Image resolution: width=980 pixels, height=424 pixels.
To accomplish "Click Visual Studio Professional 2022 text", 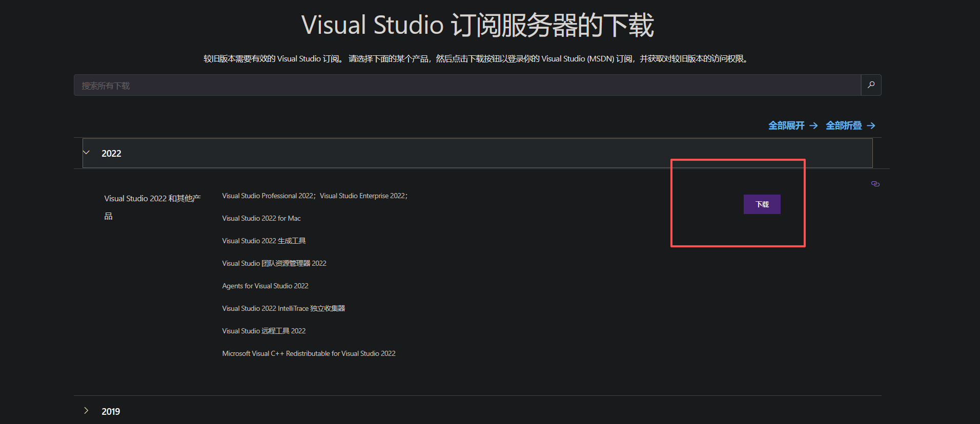I will click(268, 196).
